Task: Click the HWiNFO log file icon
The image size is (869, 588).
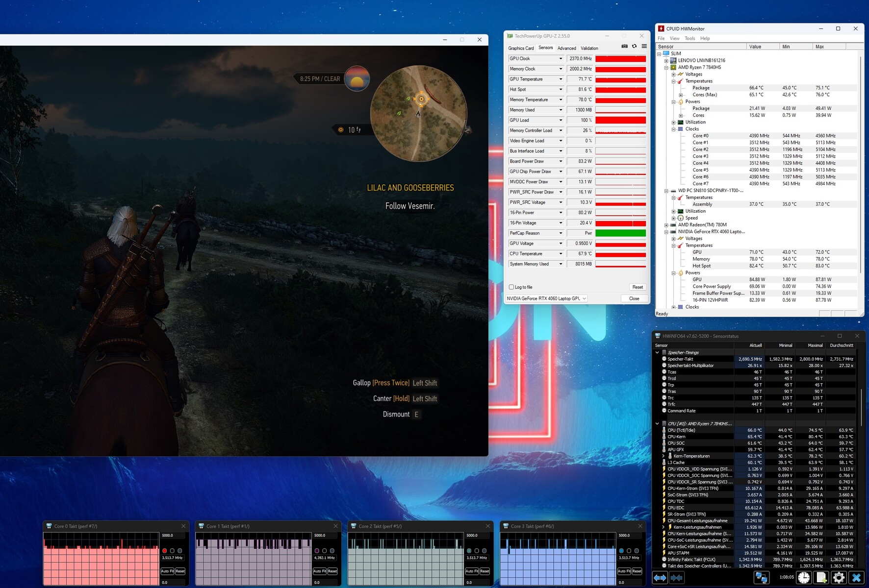Action: [x=821, y=578]
